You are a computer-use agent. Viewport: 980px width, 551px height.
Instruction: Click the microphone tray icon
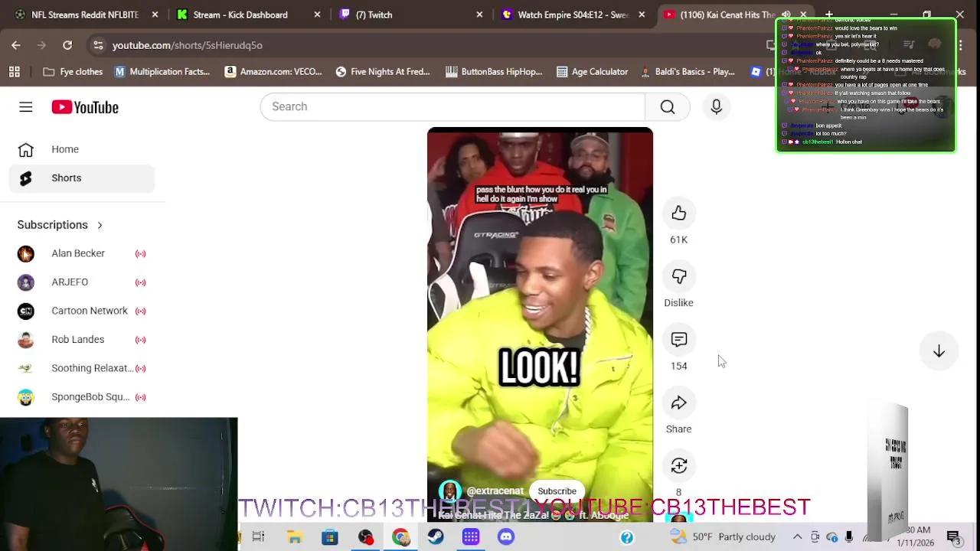(x=848, y=536)
